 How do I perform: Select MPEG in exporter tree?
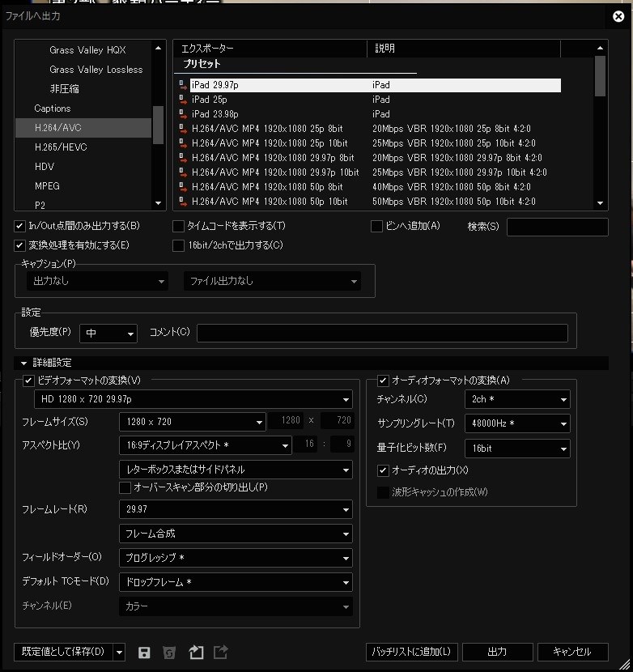47,186
